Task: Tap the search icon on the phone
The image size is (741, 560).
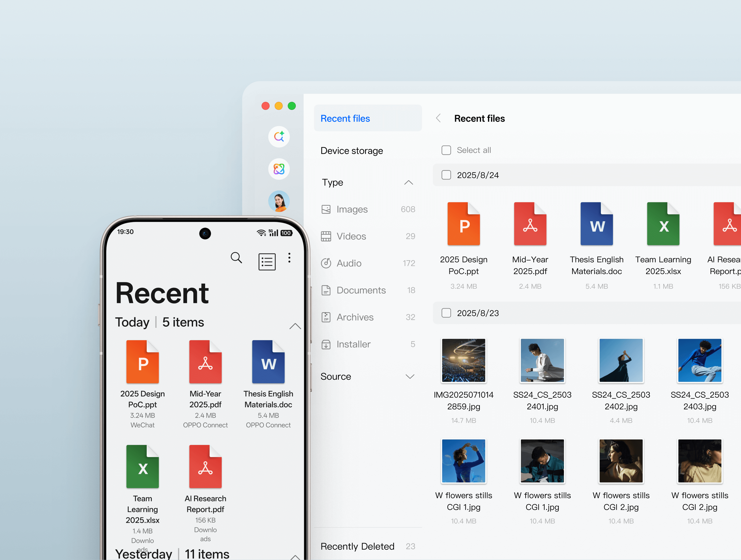Action: click(x=236, y=257)
